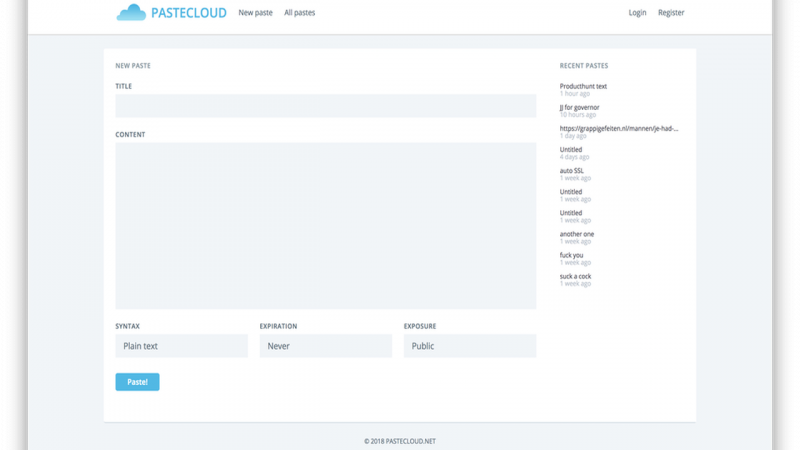This screenshot has width=800, height=450.
Task: Open the Syntax dropdown showing Plain text
Action: pyautogui.click(x=182, y=346)
